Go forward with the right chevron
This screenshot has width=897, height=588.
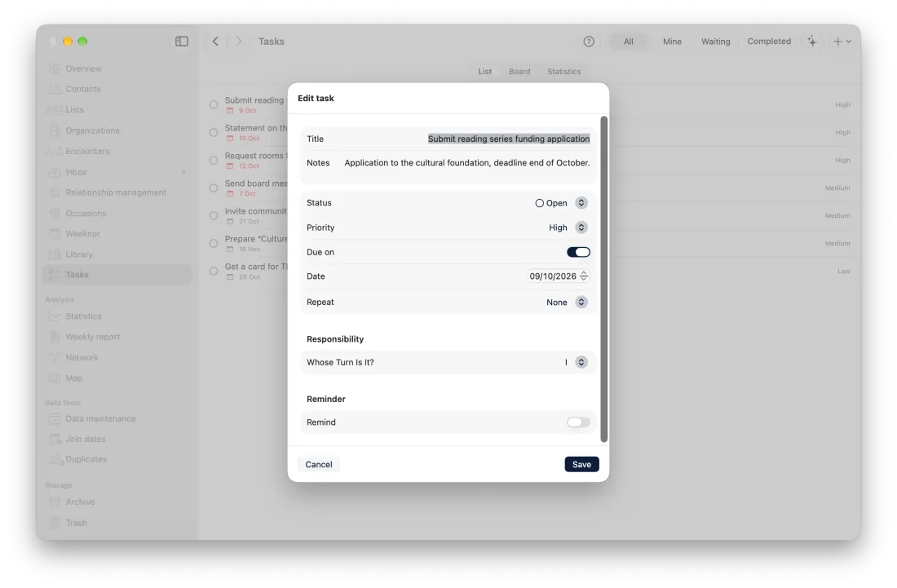point(239,41)
